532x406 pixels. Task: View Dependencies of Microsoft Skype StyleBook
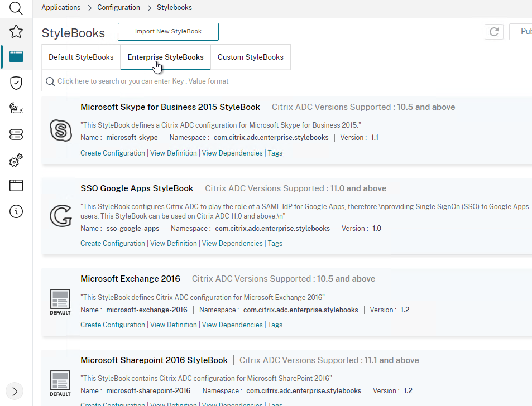pos(232,153)
